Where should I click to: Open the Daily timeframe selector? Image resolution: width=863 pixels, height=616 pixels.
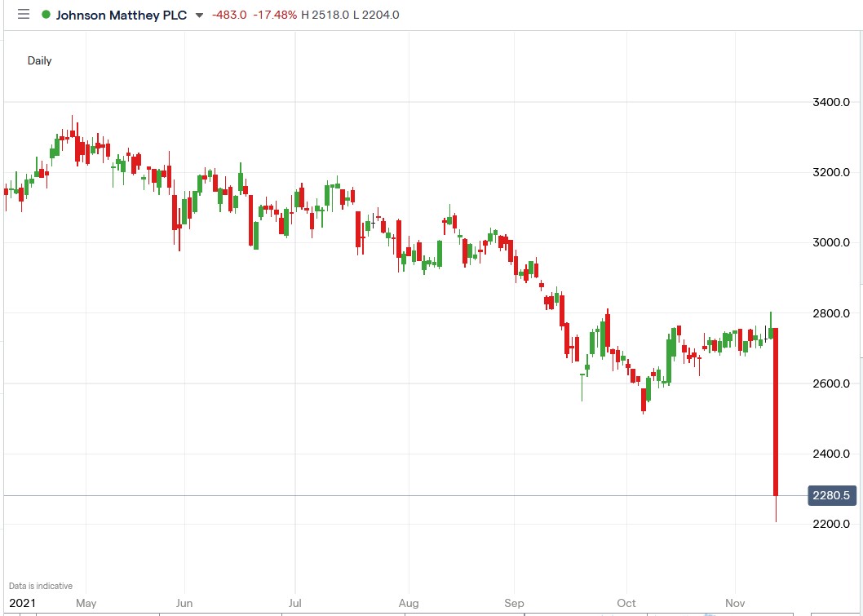pos(39,60)
